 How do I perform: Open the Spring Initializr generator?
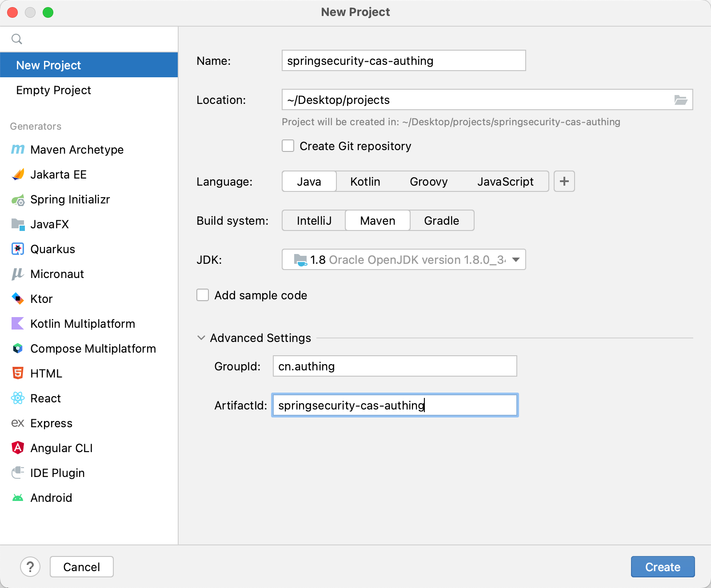70,199
